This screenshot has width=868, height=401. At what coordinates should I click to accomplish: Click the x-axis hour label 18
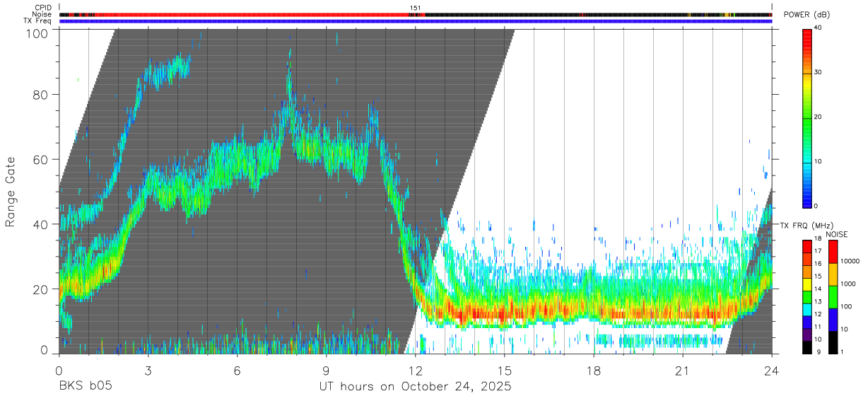tap(594, 371)
